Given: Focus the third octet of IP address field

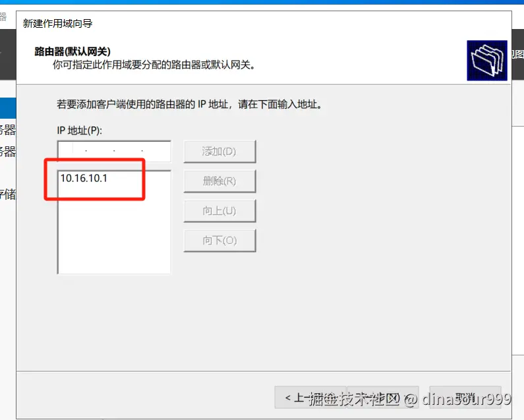Looking at the screenshot, I should tap(128, 151).
